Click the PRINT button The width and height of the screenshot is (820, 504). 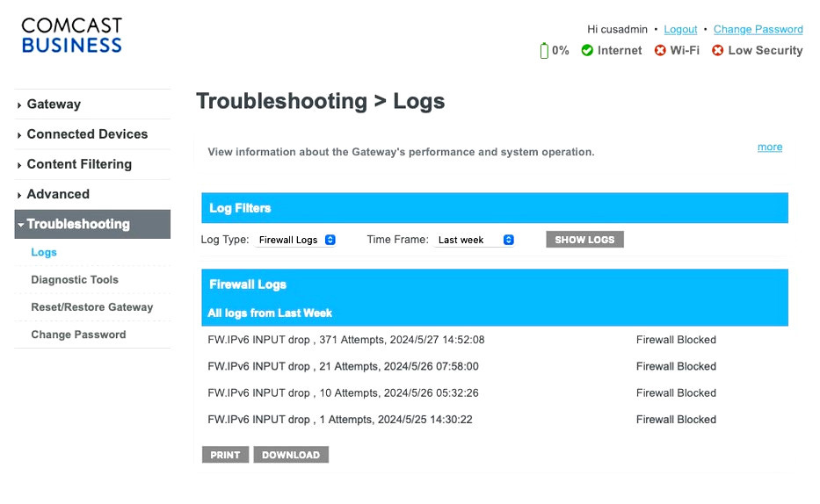[225, 455]
